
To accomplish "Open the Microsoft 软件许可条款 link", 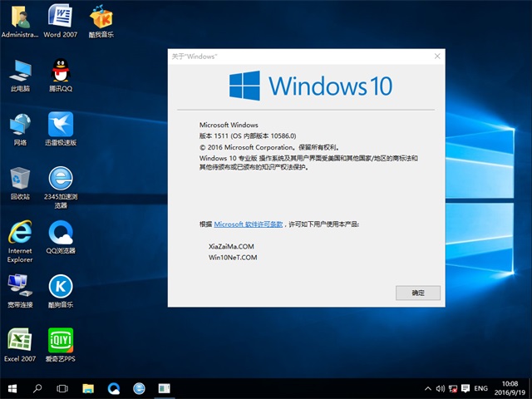I will point(249,224).
